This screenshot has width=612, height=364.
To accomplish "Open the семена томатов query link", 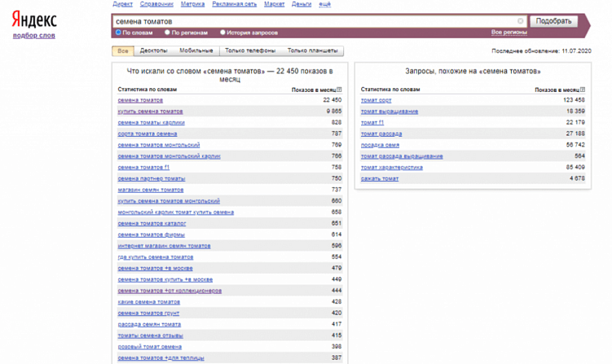I will (x=140, y=100).
